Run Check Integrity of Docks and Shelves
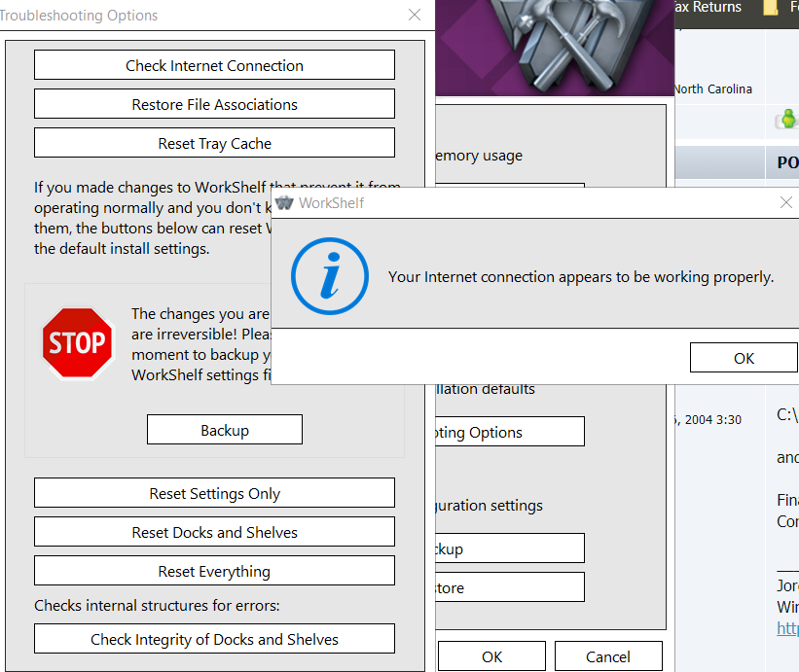 [214, 639]
